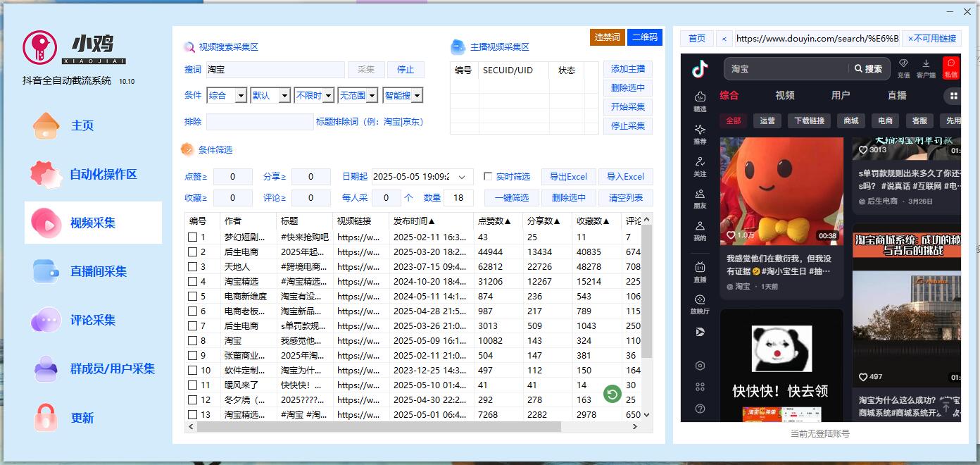Check the box for row 1
Screen dimensions: 980x465
193,237
